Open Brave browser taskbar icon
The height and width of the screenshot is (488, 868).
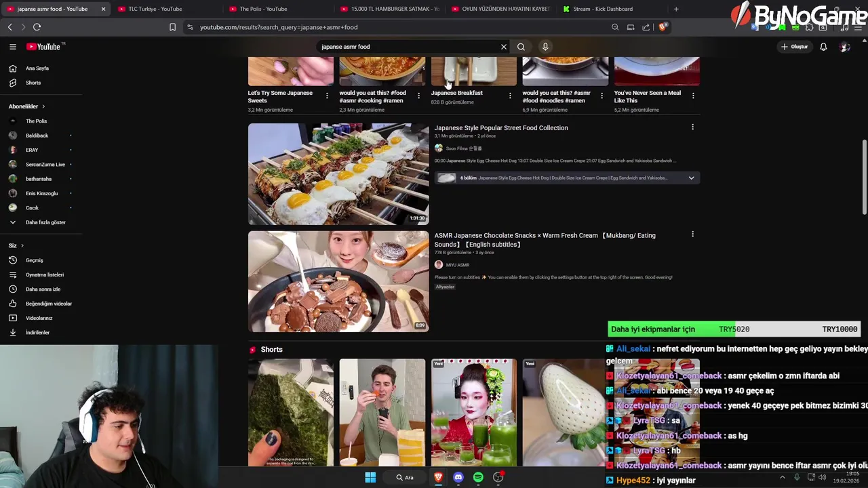(x=438, y=477)
